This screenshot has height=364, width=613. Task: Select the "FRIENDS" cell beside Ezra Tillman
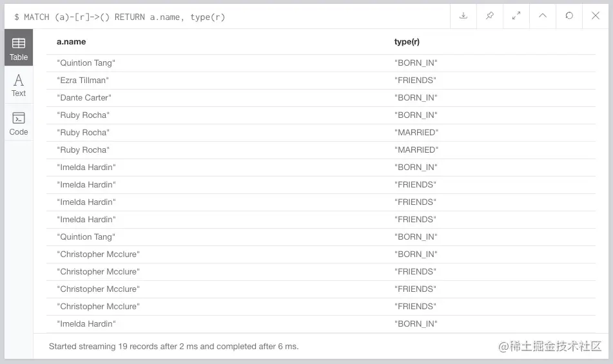[416, 81]
